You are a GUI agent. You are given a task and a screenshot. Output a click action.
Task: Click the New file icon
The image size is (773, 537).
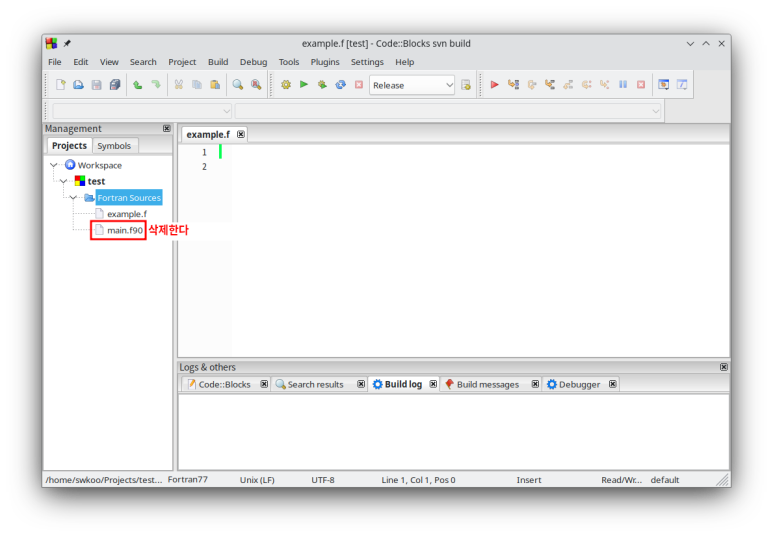pos(61,85)
